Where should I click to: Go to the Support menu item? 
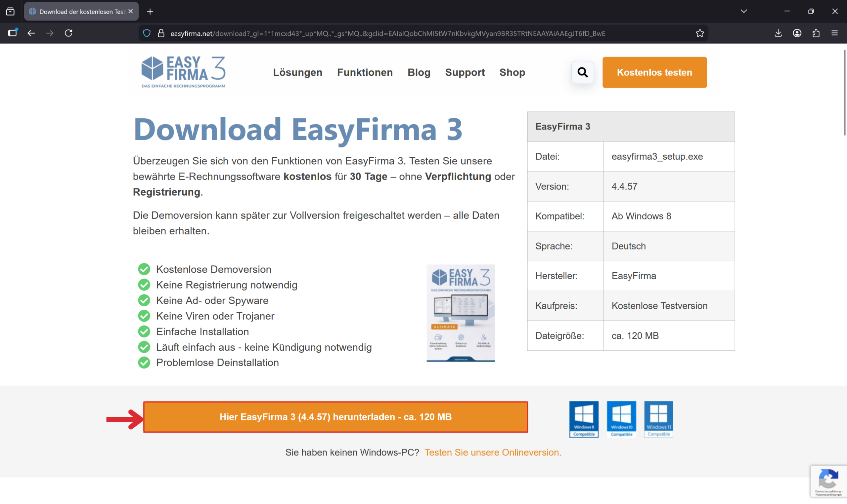(x=465, y=72)
